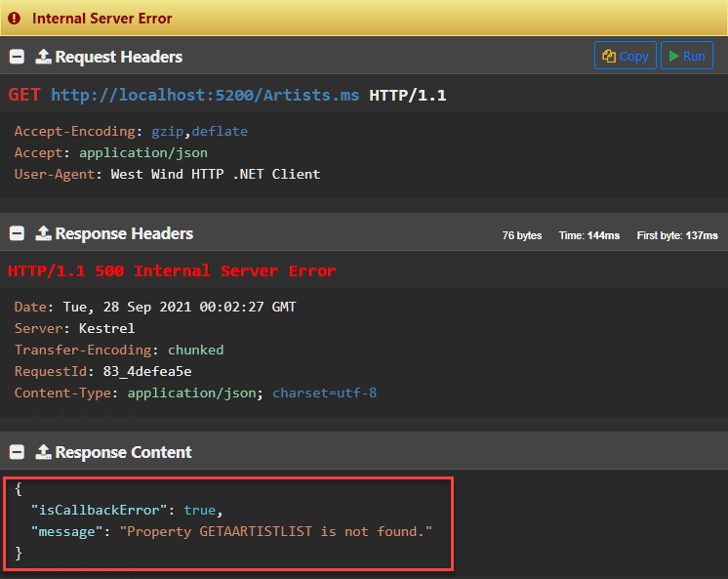Click the Internal Server Error banner title

pos(101,19)
